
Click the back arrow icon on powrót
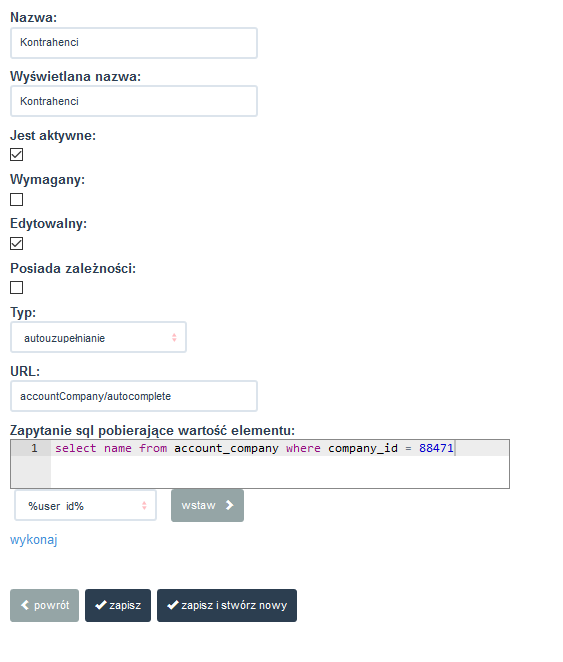coord(25,605)
